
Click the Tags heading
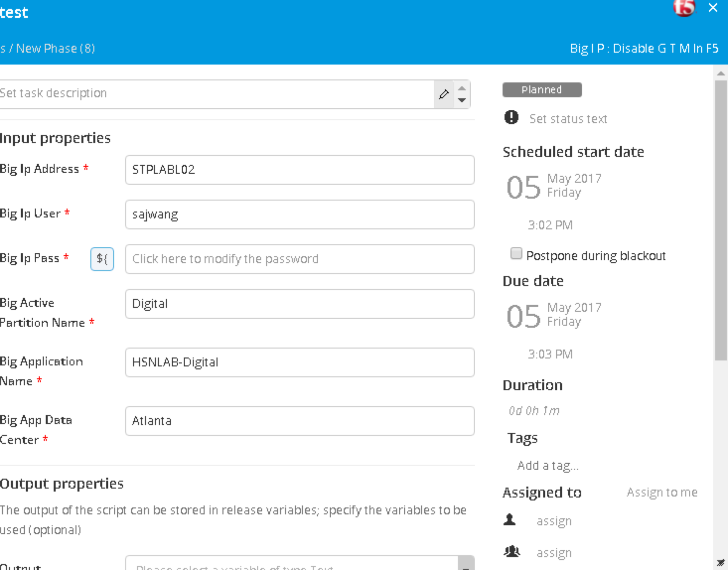pyautogui.click(x=522, y=438)
